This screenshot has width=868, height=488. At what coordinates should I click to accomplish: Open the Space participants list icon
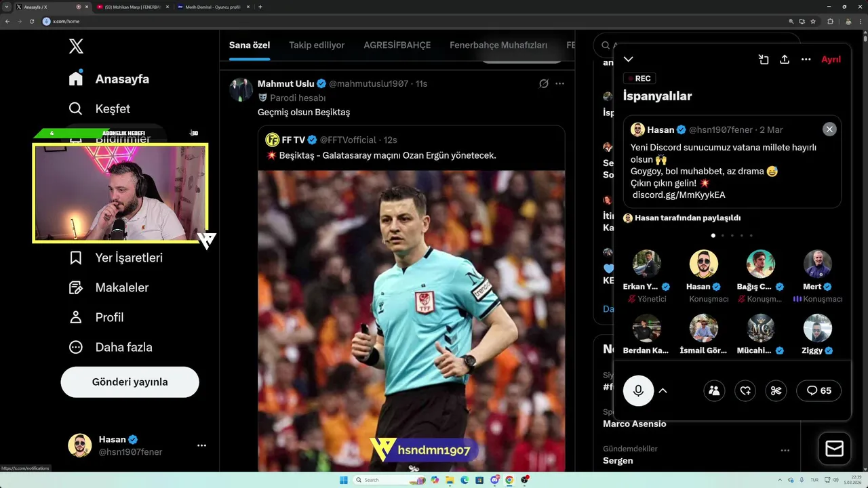(714, 390)
